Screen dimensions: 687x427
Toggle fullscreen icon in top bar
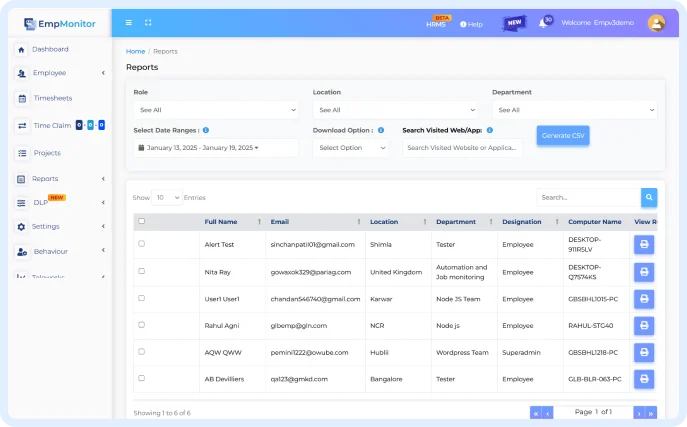click(x=149, y=22)
